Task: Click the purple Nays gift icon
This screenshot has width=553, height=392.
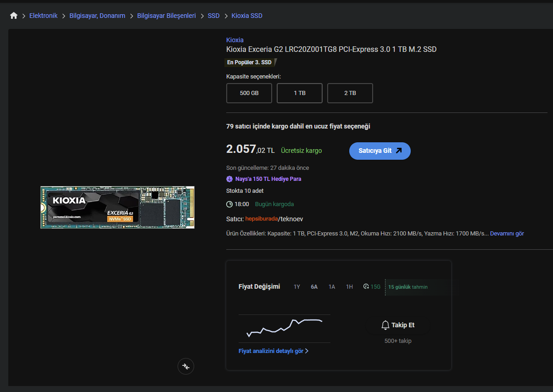Action: pyautogui.click(x=229, y=179)
